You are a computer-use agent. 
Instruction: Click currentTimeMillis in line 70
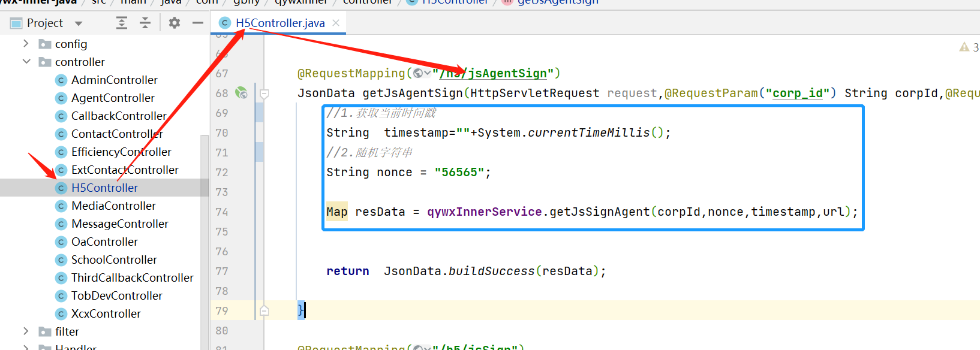[588, 132]
